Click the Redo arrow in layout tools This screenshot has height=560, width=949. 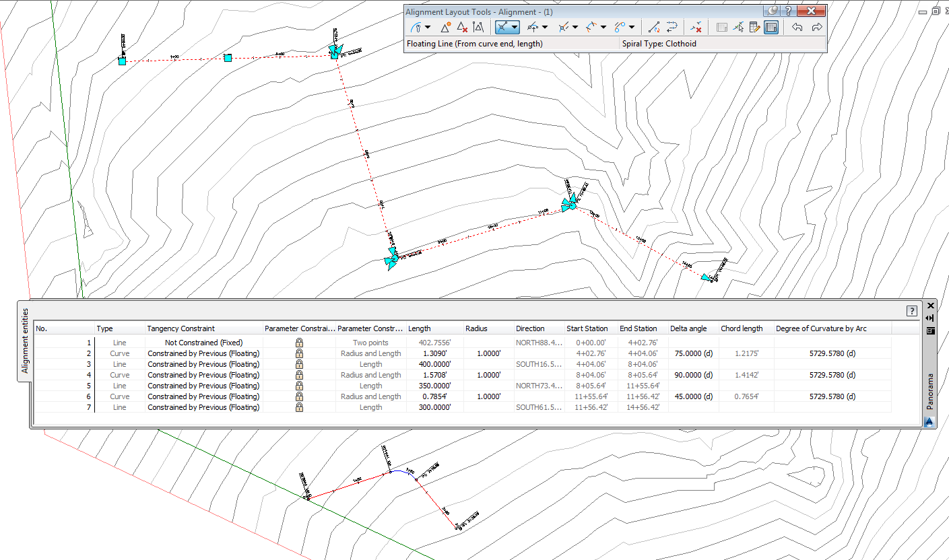coord(816,28)
